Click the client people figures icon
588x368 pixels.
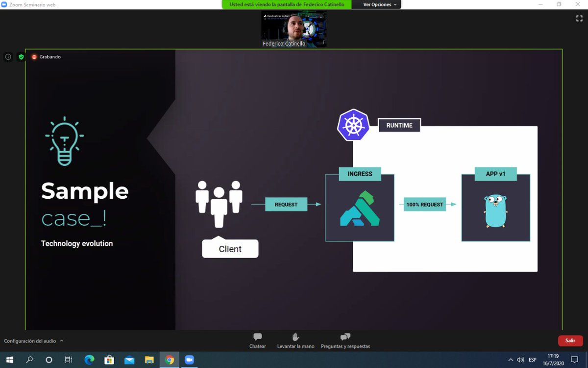pyautogui.click(x=219, y=204)
